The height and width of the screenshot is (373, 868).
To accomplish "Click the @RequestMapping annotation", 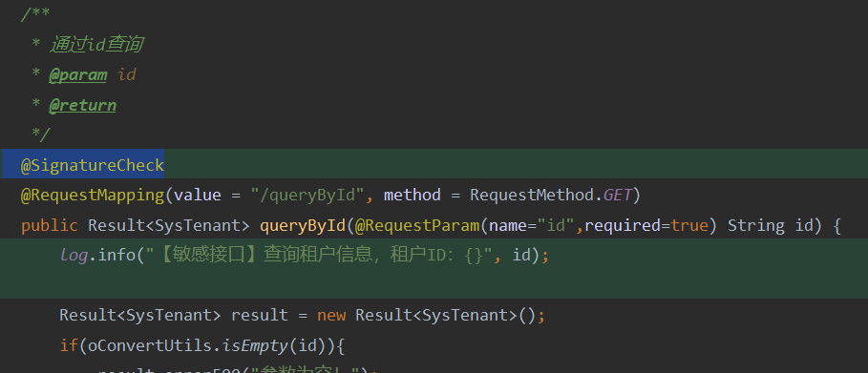I will (x=93, y=195).
